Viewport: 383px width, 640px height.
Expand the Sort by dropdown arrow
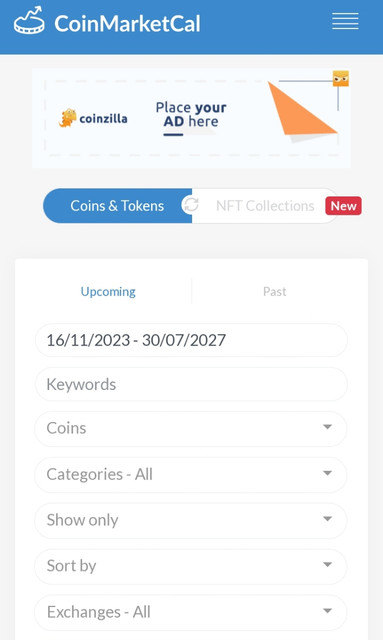pyautogui.click(x=327, y=565)
